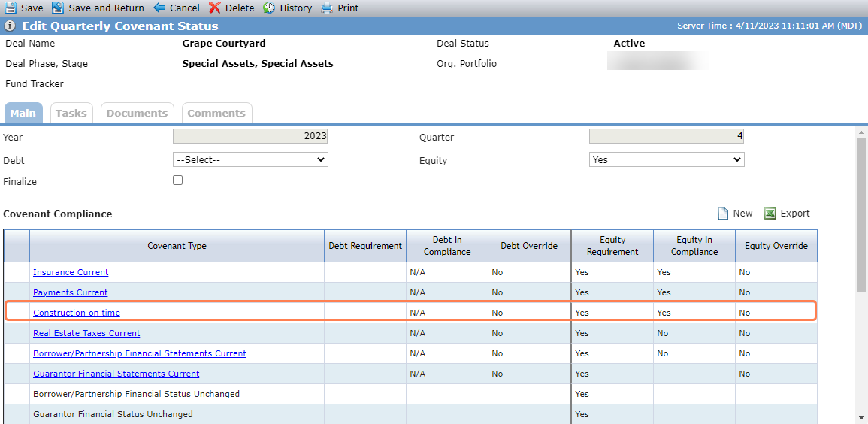Click the Covenant Type column header
Viewport: 868px width, 424px height.
tap(177, 246)
